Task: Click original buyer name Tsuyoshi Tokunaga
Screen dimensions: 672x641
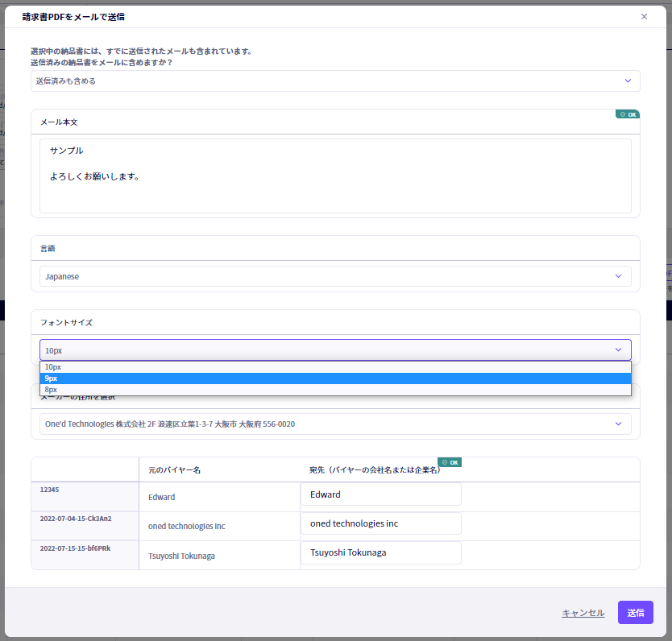Action: click(181, 556)
